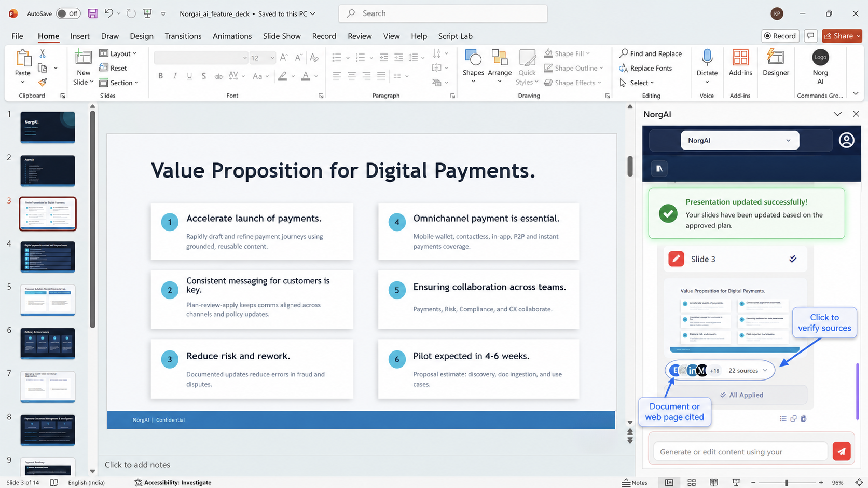Screen dimensions: 868x488
Task: Open the Select dropdown in Editing
Action: (x=637, y=83)
